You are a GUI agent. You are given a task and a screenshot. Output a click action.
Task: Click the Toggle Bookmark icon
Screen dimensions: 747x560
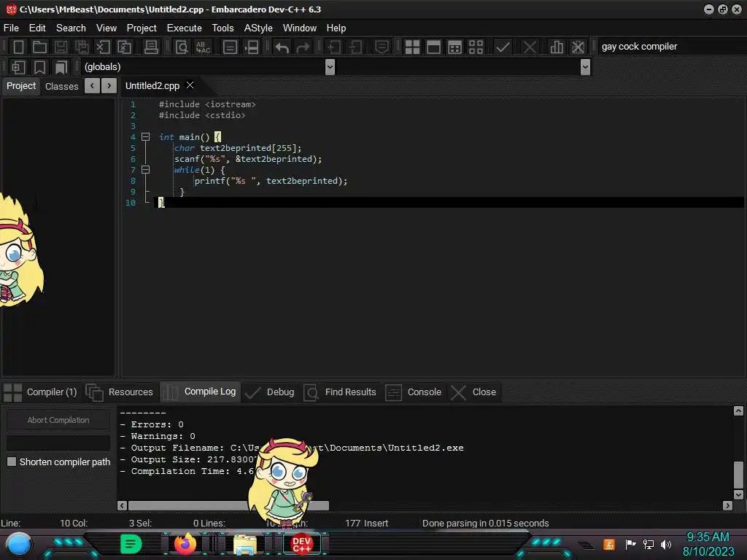(39, 67)
